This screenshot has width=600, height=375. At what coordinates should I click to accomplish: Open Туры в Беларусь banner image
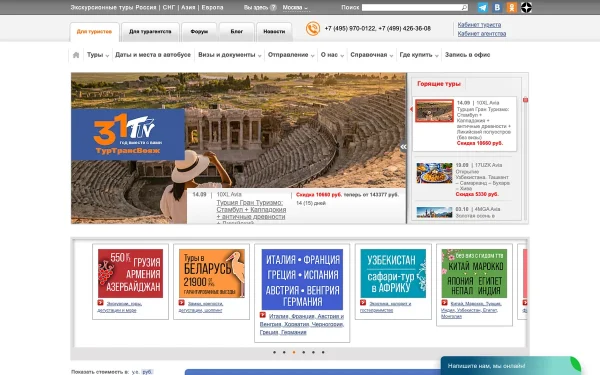[x=212, y=273]
